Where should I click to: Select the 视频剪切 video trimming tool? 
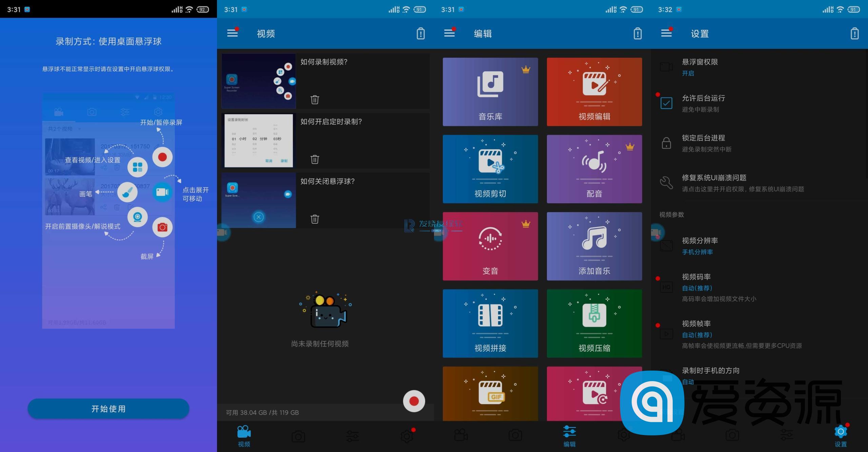click(490, 169)
